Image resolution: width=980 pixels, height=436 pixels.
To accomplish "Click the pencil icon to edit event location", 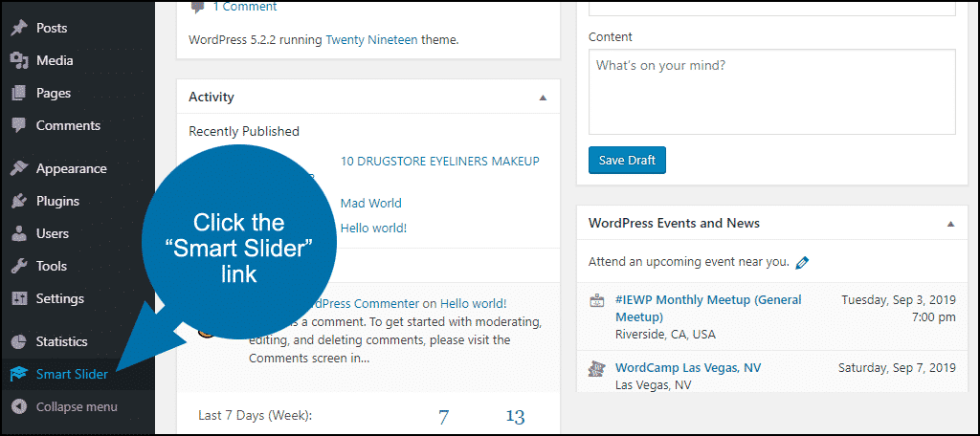I will pos(803,262).
